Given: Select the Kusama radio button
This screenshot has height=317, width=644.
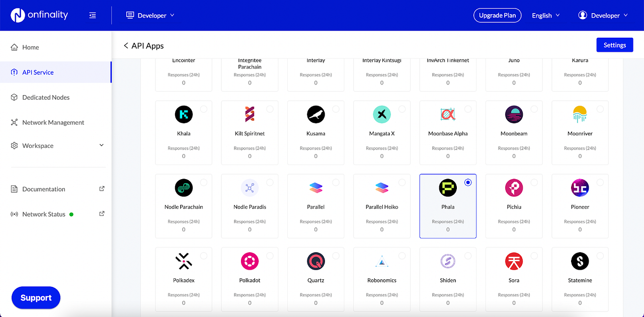Looking at the screenshot, I should pos(336,109).
